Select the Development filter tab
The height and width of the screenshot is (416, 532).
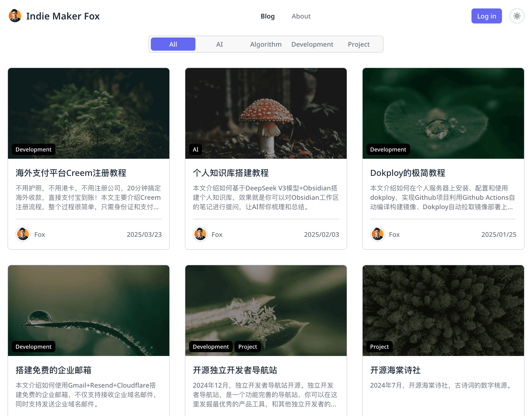(312, 44)
